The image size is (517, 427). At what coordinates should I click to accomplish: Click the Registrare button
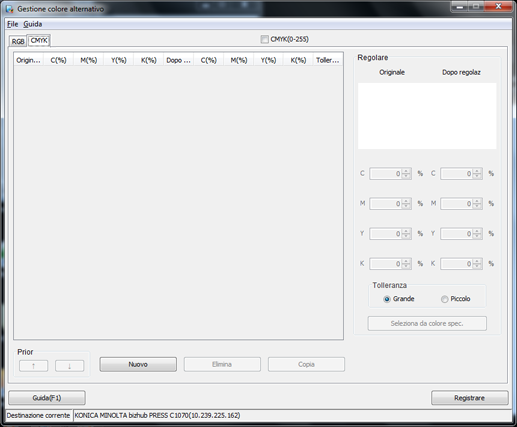[469, 398]
